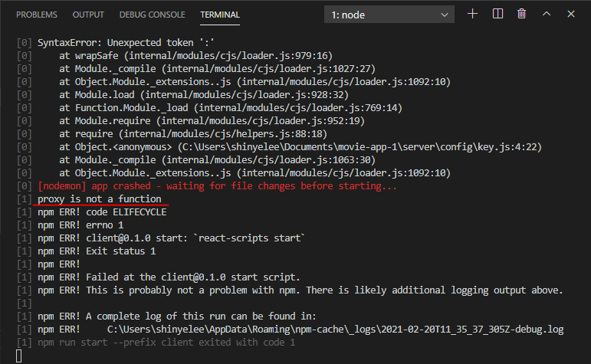Click the 'npm ERR! Exit status 1' line
The image size is (591, 364).
[x=97, y=251]
